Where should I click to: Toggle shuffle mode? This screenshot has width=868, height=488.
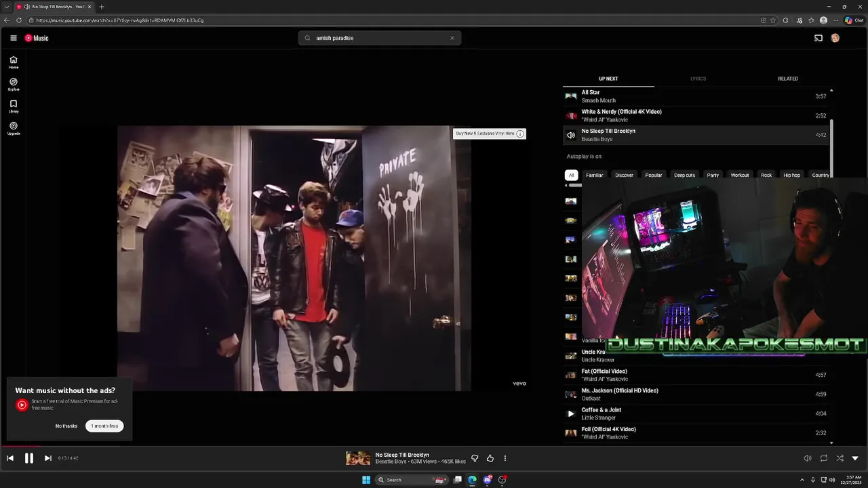point(840,458)
